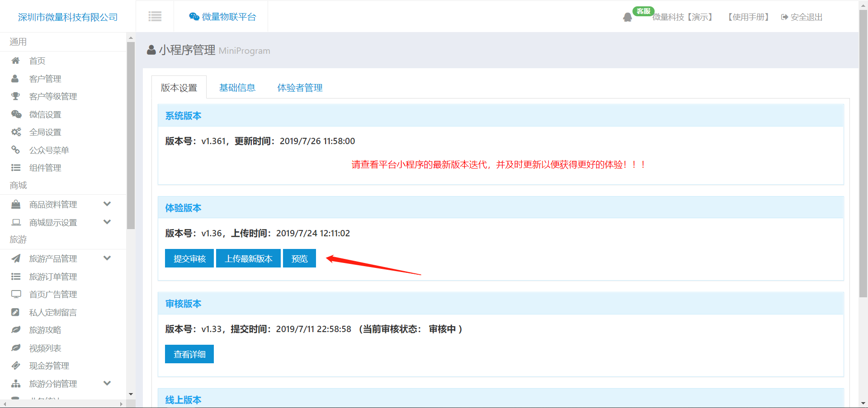
Task: Click the 查看详细 button
Action: (x=189, y=354)
